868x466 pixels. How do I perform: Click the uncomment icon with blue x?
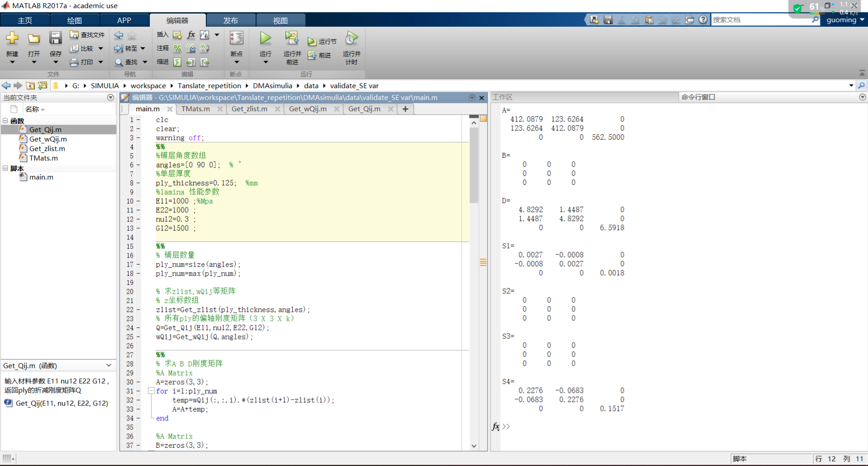click(x=191, y=48)
